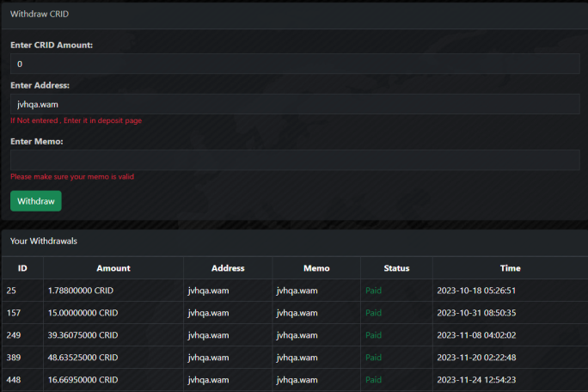Click the Enter Address label
Screen dimensions: 588x392
(40, 85)
